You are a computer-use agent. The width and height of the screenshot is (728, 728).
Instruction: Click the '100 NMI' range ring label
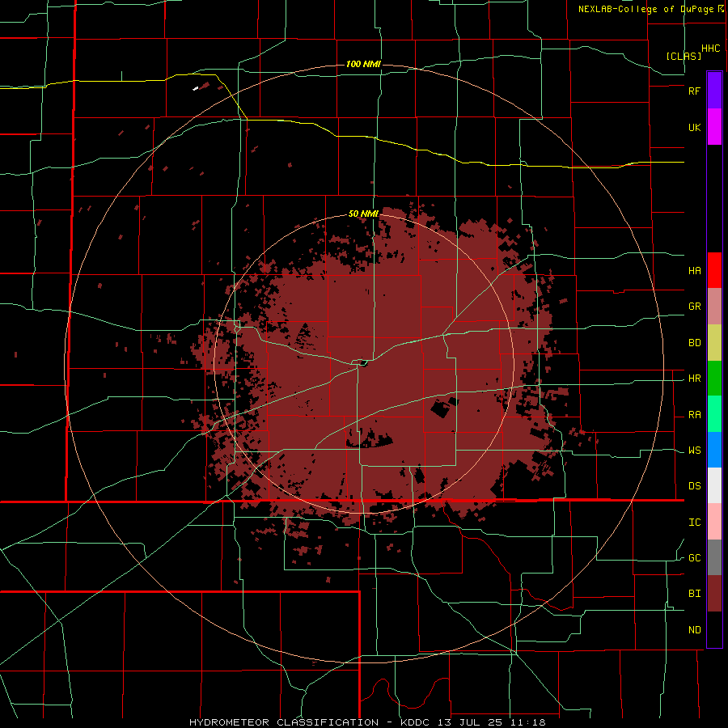363,64
